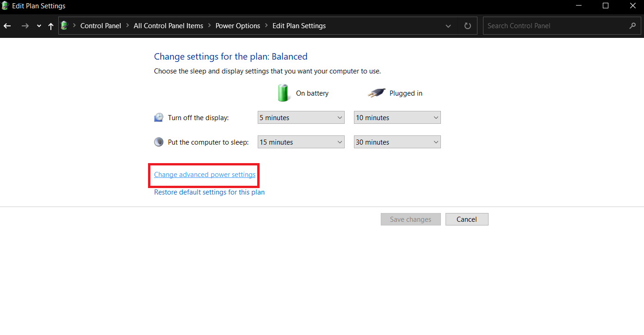Open All Control Panel Items breadcrumb
Viewport: 644px width, 335px height.
point(168,26)
